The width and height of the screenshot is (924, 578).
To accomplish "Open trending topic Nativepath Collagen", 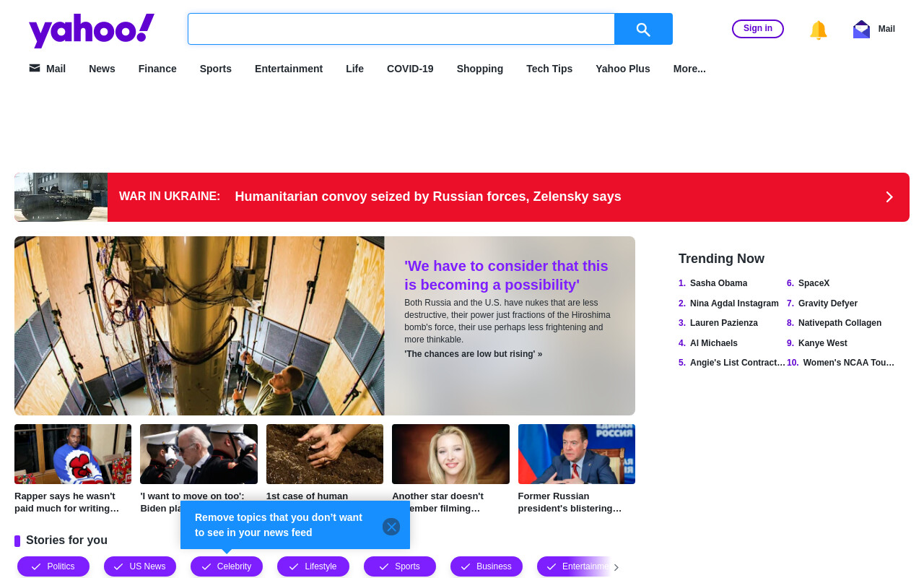I will [x=840, y=323].
